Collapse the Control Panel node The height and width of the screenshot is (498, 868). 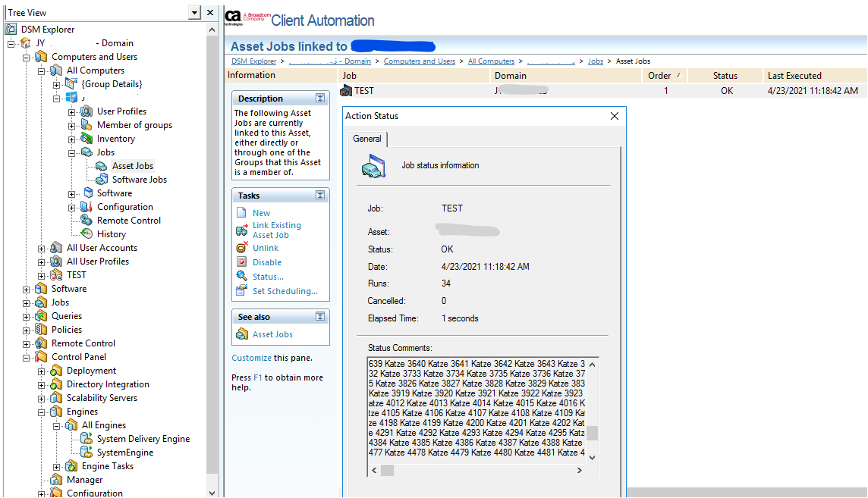pos(26,358)
